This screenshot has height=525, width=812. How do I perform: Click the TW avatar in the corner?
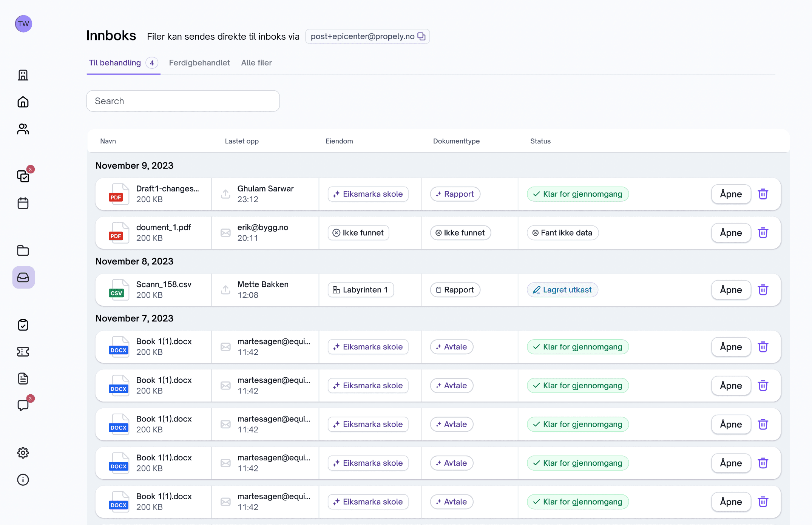pyautogui.click(x=23, y=23)
